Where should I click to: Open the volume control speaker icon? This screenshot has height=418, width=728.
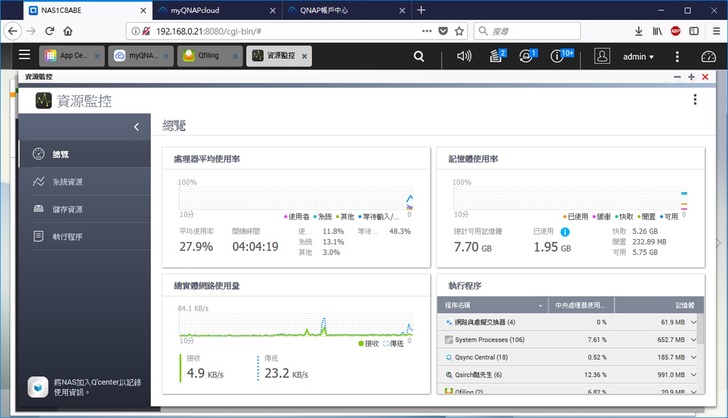(463, 57)
